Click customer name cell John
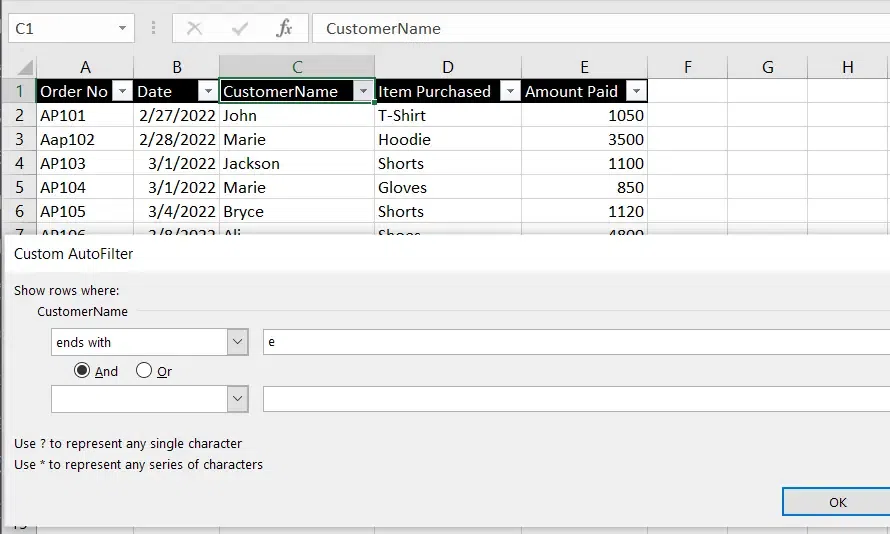Screen dimensions: 890x534 (297, 115)
